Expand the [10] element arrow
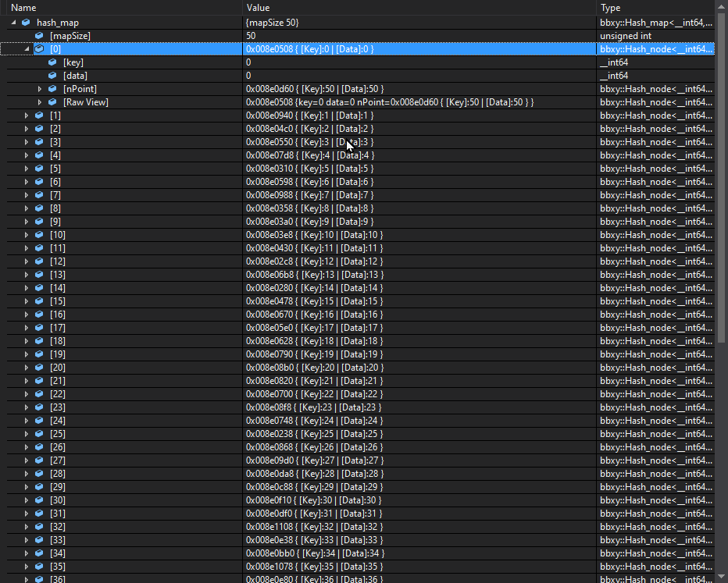This screenshot has height=583, width=728. pos(27,235)
